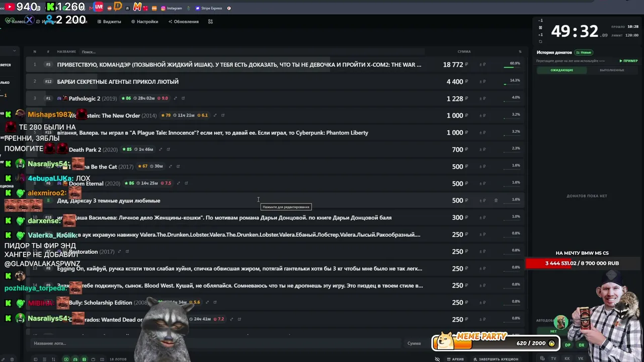The image size is (644, 362).
Task: Type in the Название лота input field
Action: tap(216, 343)
